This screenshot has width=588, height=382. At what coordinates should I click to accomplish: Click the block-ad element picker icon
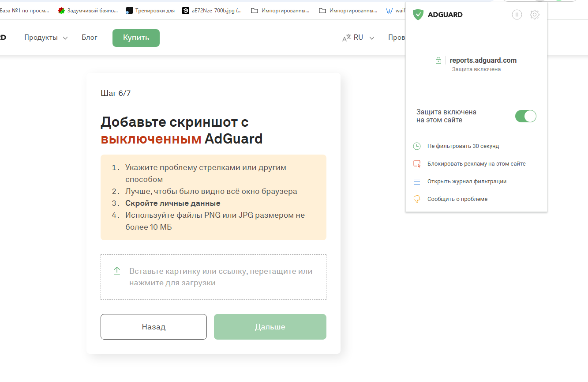coord(416,164)
